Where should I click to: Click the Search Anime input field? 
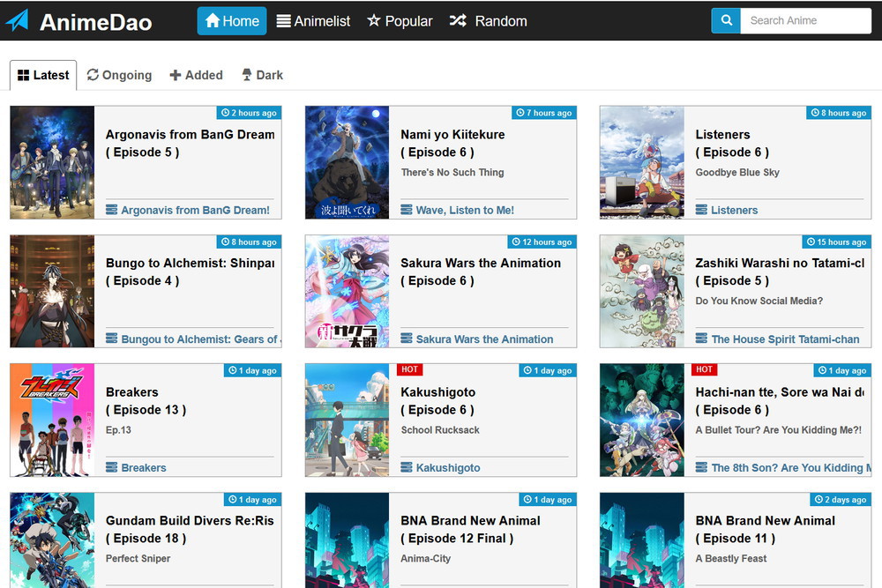click(805, 21)
